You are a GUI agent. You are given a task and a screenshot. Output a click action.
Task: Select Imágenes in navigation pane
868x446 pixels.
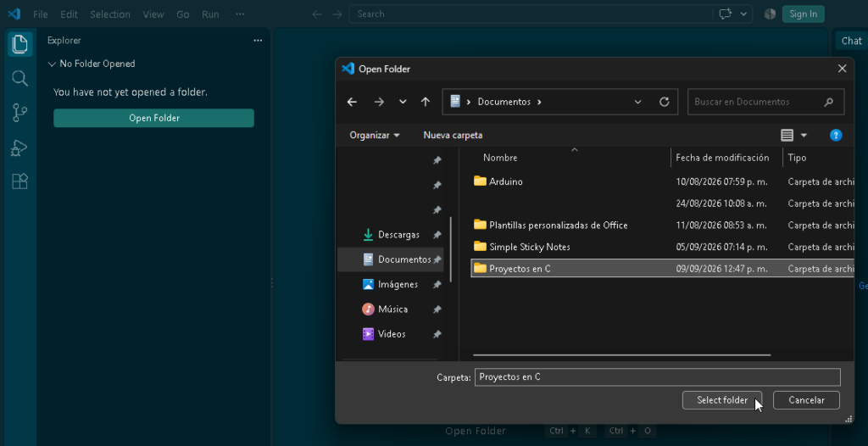(390, 285)
